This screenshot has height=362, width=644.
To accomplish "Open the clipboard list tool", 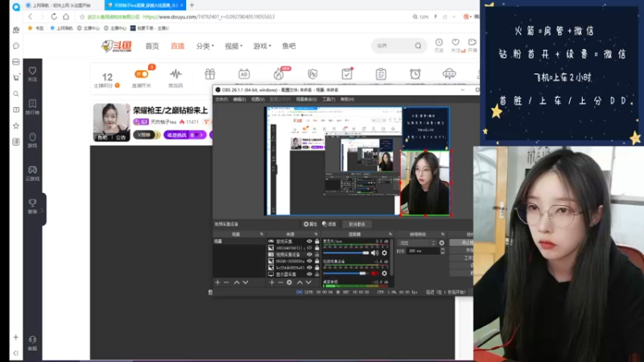I will 381,74.
